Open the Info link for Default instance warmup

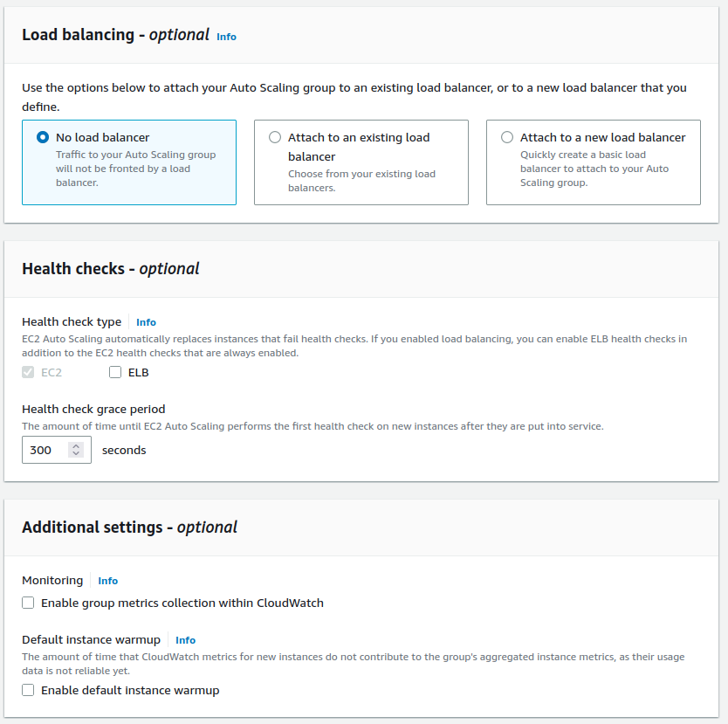coord(185,640)
